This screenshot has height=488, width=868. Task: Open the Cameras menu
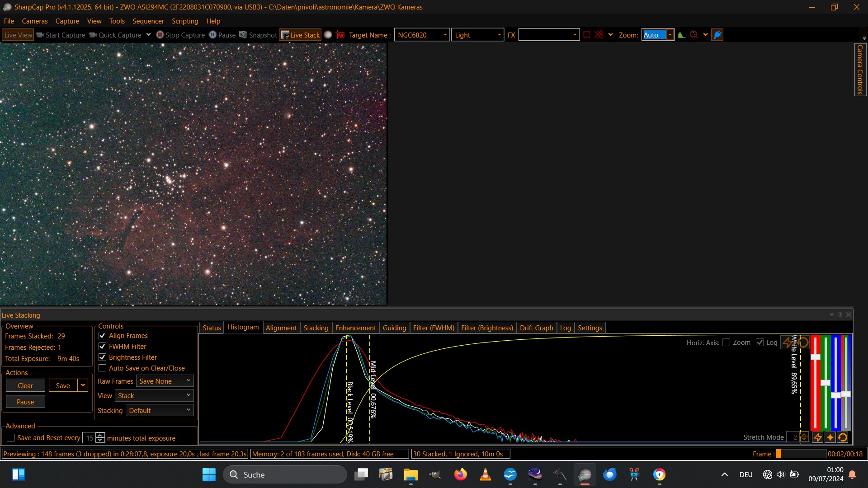[x=34, y=21]
